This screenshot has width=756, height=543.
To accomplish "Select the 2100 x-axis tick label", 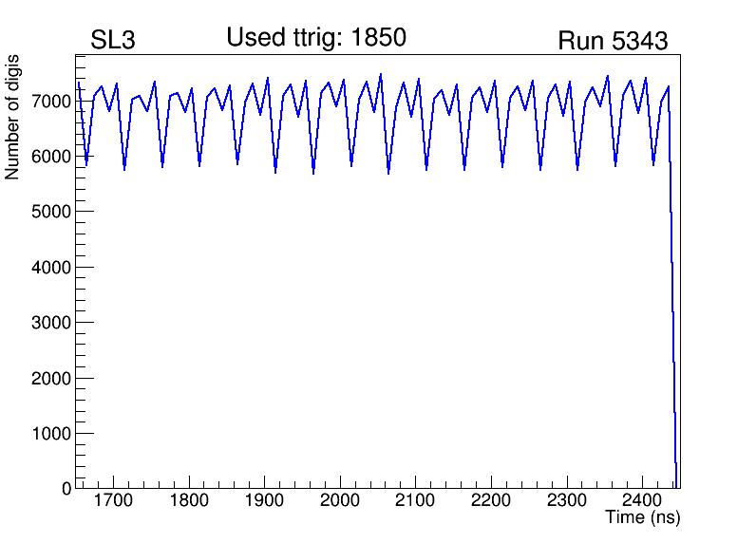I will coord(415,500).
